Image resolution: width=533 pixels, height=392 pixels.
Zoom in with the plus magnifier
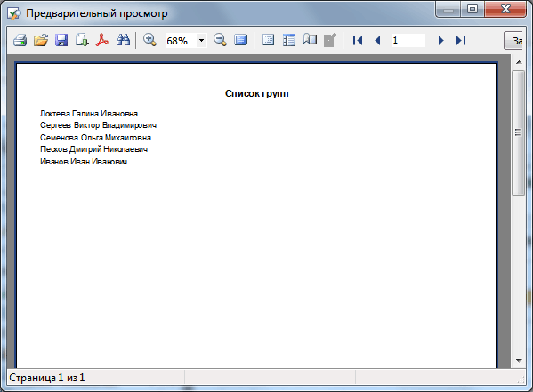(149, 40)
